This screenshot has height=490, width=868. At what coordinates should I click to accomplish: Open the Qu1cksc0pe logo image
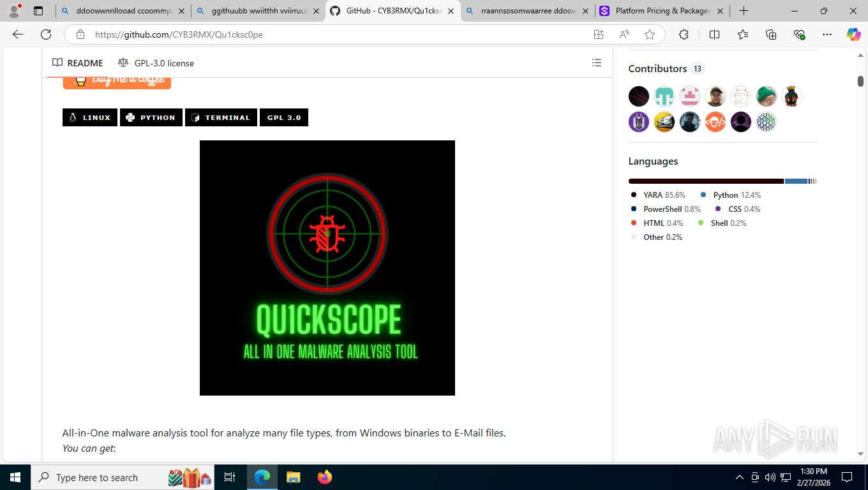coord(327,268)
